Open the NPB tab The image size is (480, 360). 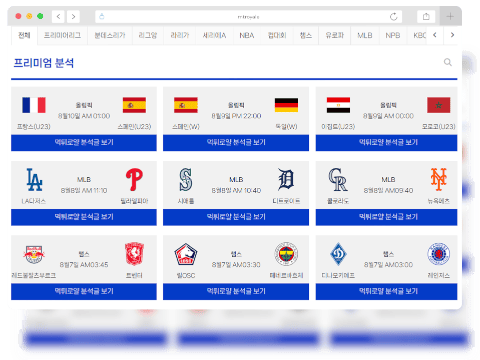[393, 35]
